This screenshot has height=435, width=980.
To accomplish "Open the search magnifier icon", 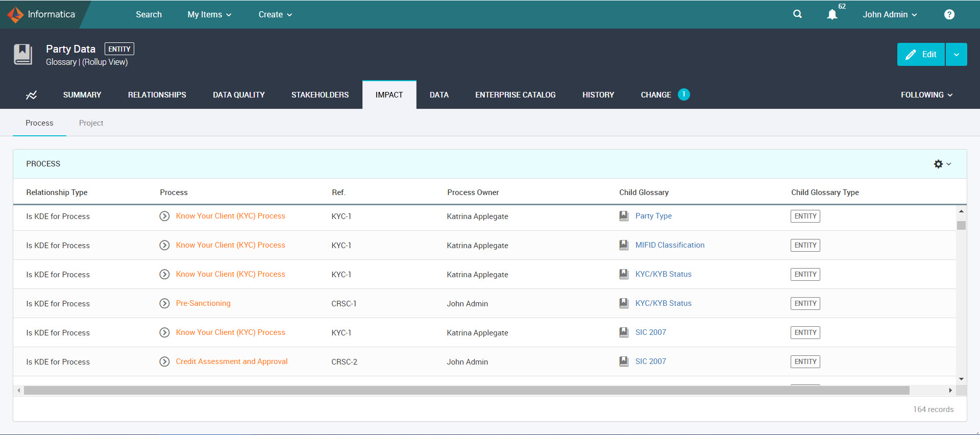I will click(x=797, y=14).
